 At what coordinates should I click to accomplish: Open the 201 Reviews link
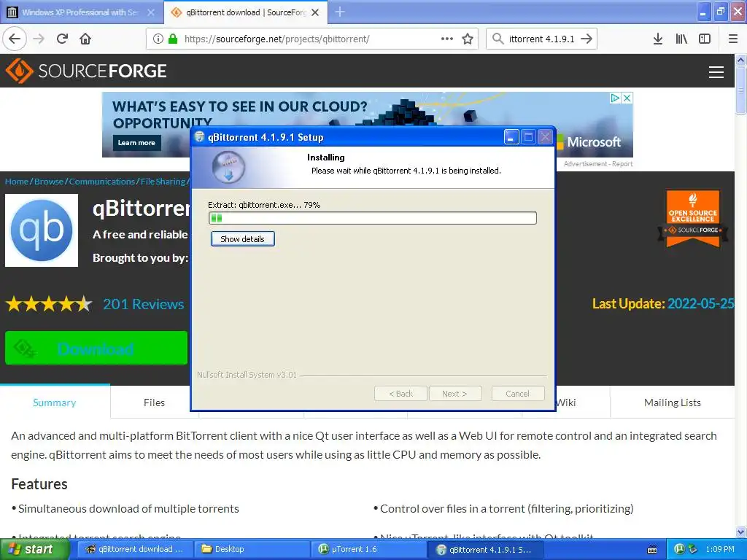click(144, 304)
